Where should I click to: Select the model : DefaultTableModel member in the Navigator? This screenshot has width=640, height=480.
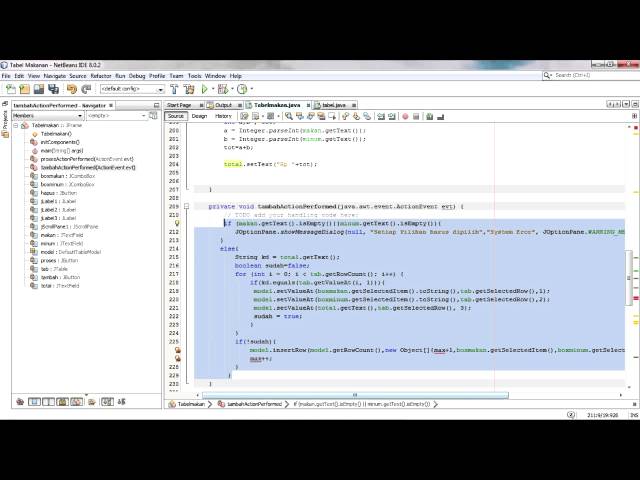click(x=71, y=252)
